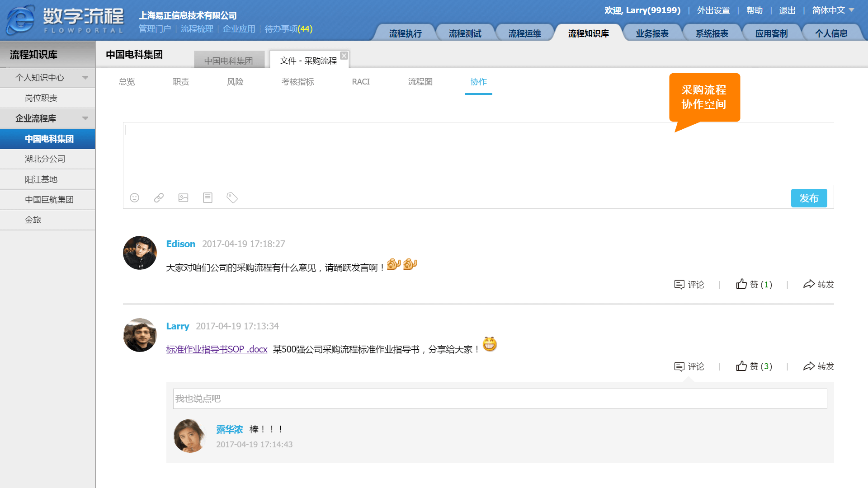Forward Larry's post using share arrow
This screenshot has height=488, width=868.
point(809,366)
